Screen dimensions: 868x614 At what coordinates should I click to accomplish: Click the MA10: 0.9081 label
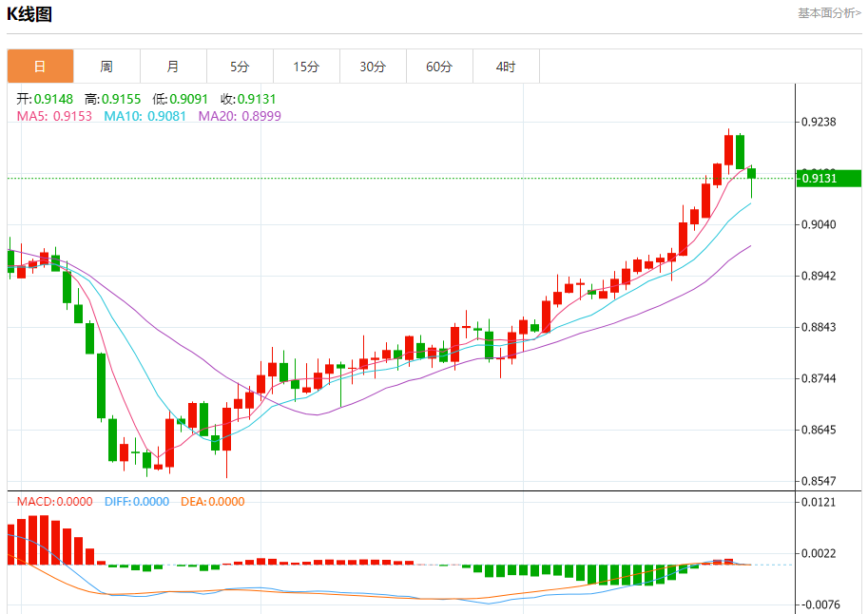145,116
